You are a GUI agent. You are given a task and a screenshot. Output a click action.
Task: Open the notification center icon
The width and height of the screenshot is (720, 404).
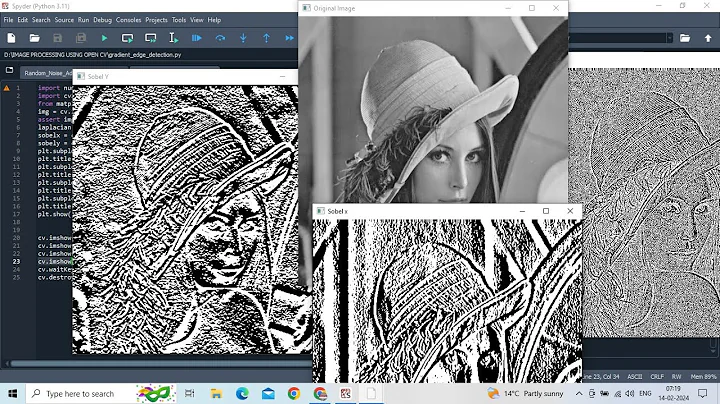click(x=703, y=393)
